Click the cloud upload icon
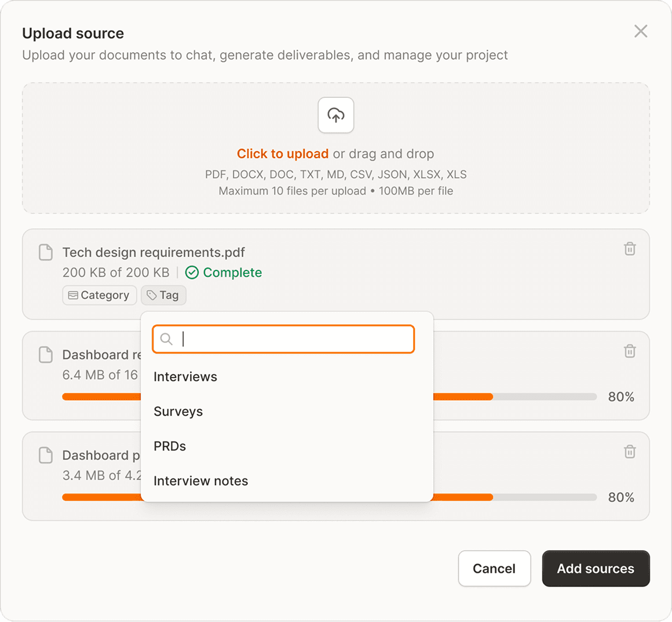This screenshot has height=622, width=672. tap(336, 115)
